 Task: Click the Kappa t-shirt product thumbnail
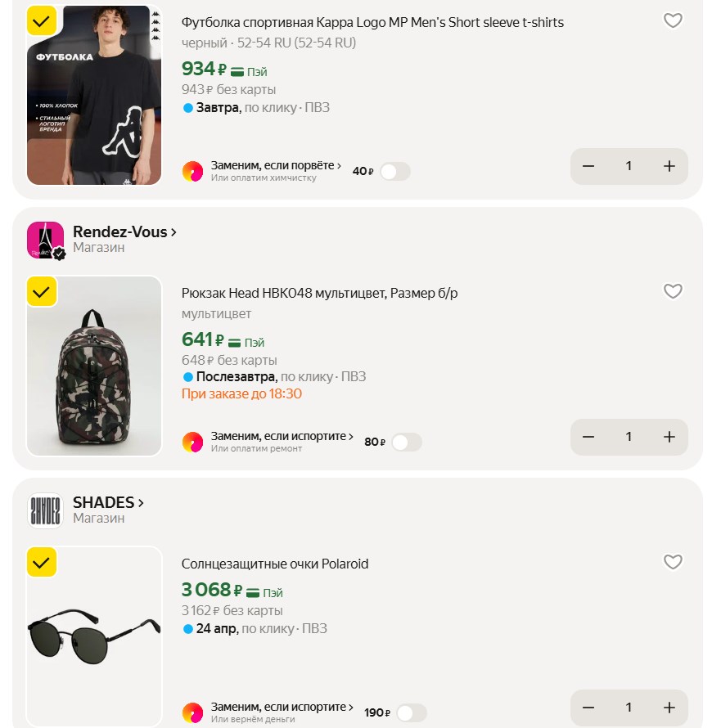click(94, 95)
